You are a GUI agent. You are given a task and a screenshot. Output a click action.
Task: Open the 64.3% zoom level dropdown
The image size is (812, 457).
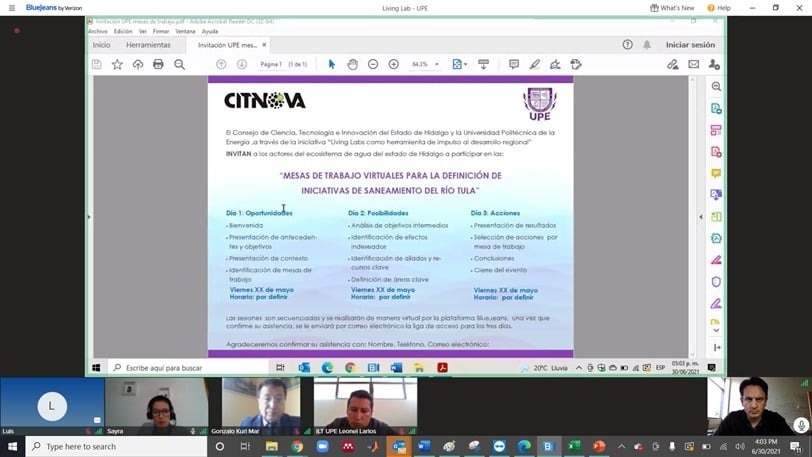[x=424, y=64]
